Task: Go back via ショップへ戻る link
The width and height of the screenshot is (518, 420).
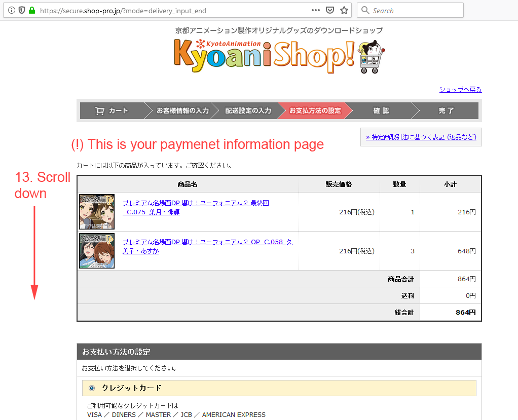Action: [x=460, y=90]
